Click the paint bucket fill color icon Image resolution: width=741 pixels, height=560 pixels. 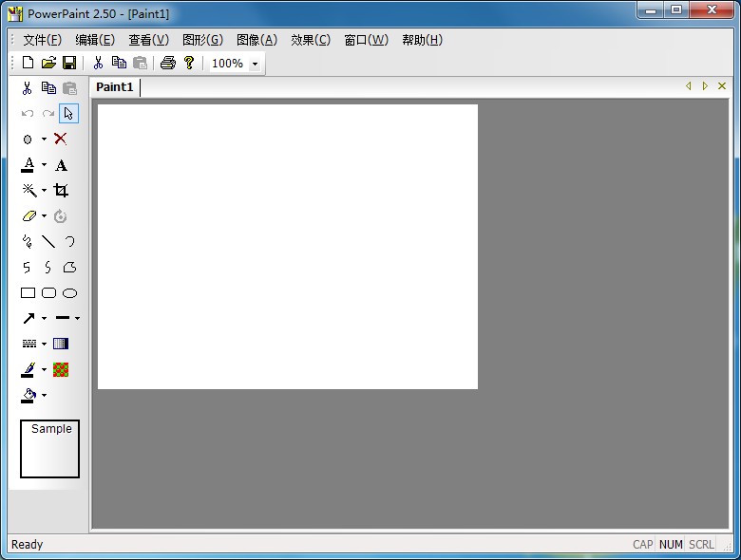(x=28, y=395)
